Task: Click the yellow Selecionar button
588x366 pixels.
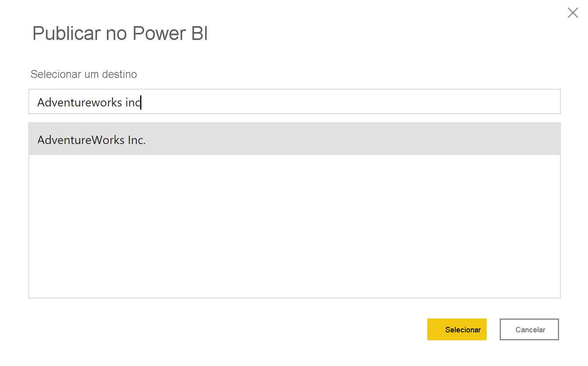Action: point(457,329)
